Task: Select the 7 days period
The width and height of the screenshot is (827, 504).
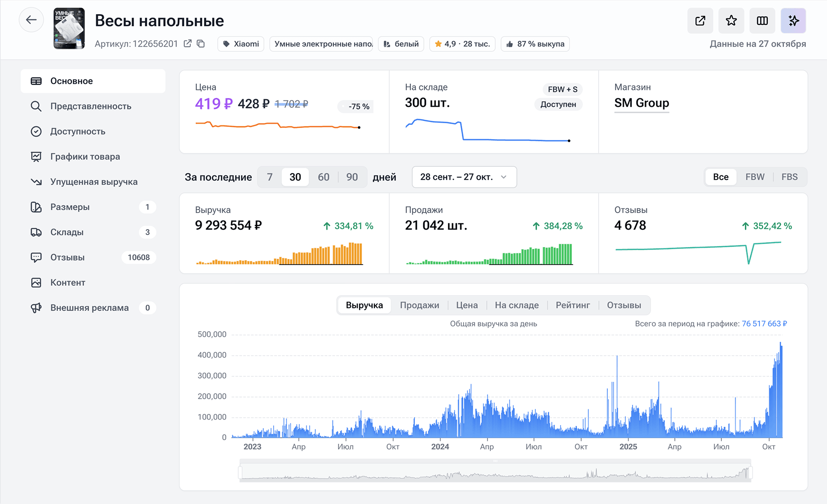Action: [270, 177]
